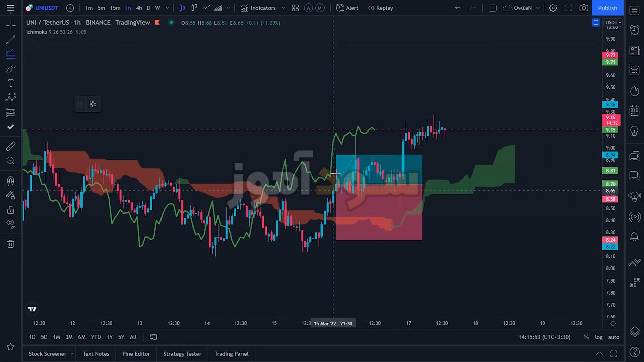This screenshot has height=362, width=644.
Task: Switch to the daily D timeframe
Action: pyautogui.click(x=148, y=8)
